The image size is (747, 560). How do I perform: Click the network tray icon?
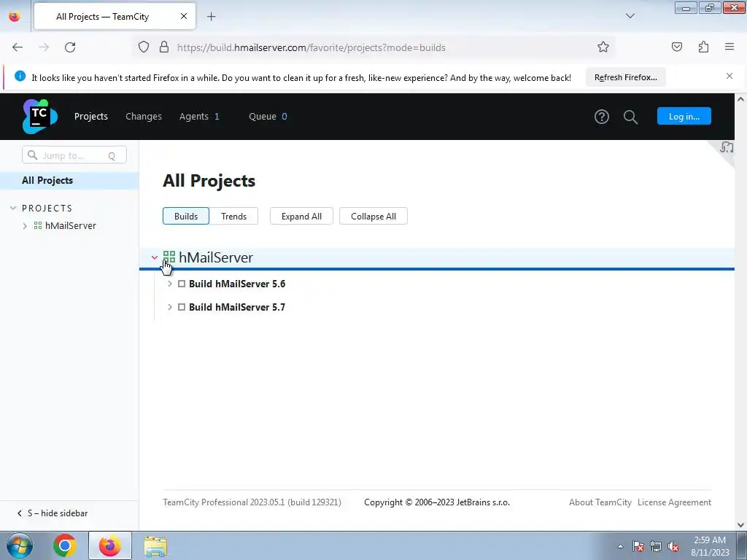656,547
